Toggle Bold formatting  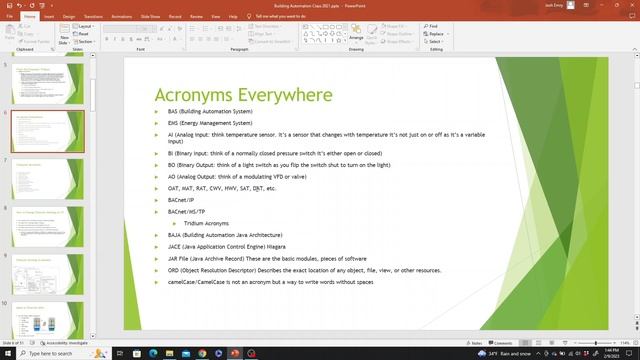coord(107,39)
